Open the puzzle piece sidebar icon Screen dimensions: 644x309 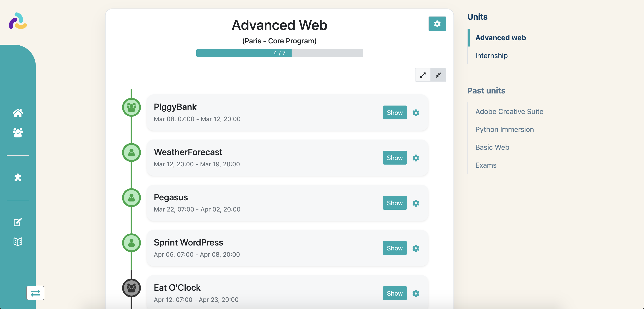(18, 178)
